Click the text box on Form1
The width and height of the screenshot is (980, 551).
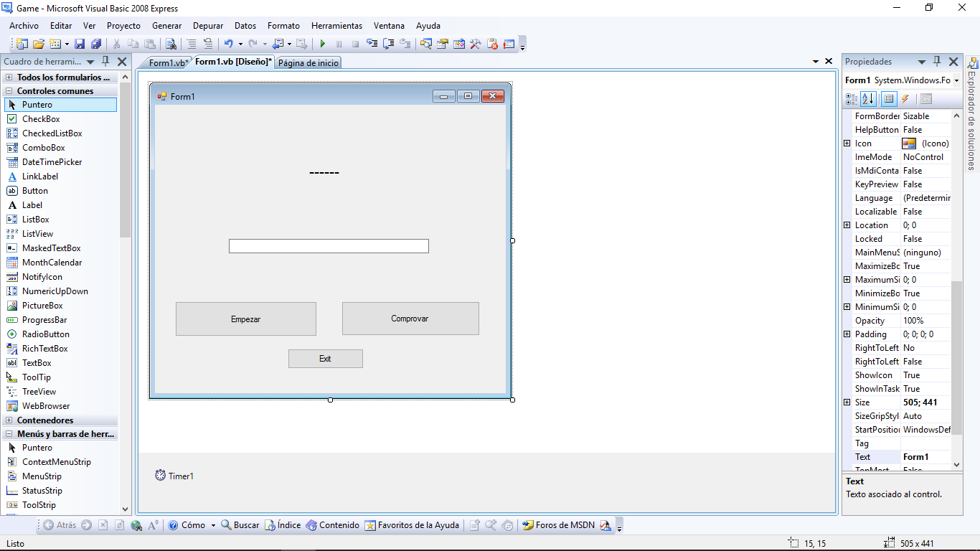click(329, 246)
